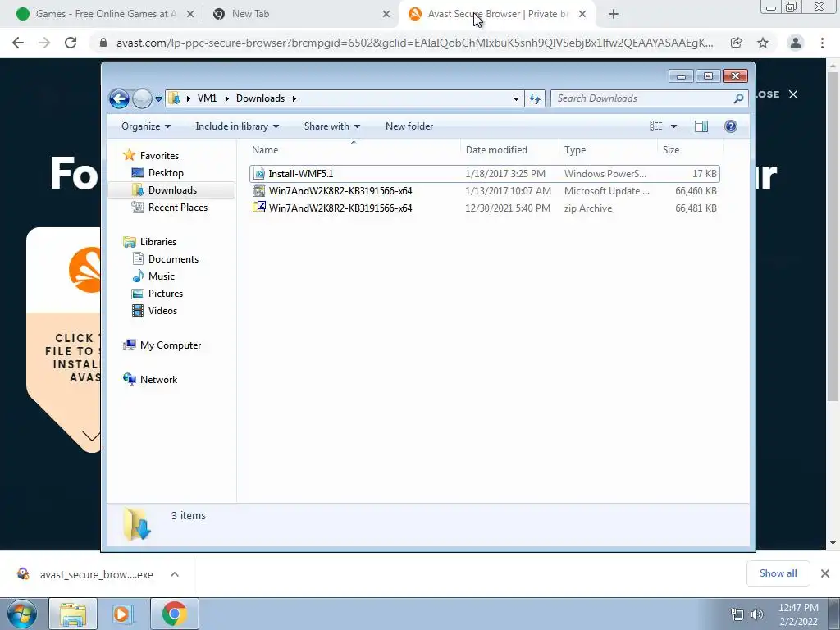Open Windows Start menu
840x630 pixels.
[21, 614]
